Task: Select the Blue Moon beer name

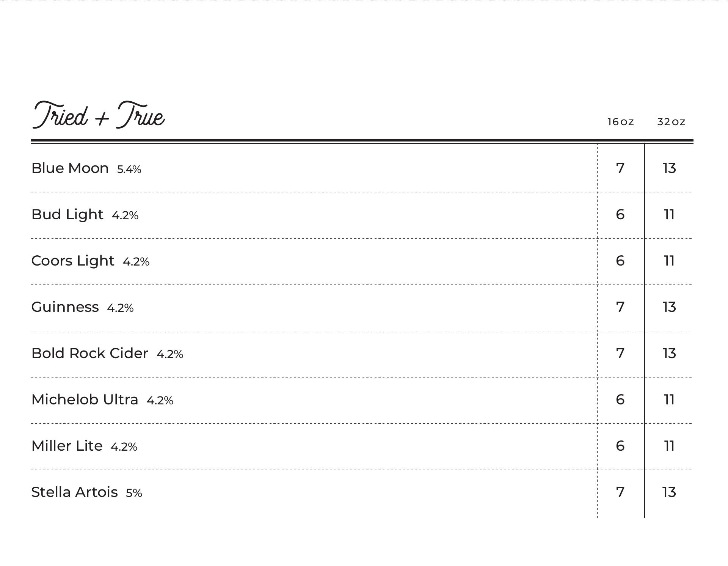Action: (70, 168)
